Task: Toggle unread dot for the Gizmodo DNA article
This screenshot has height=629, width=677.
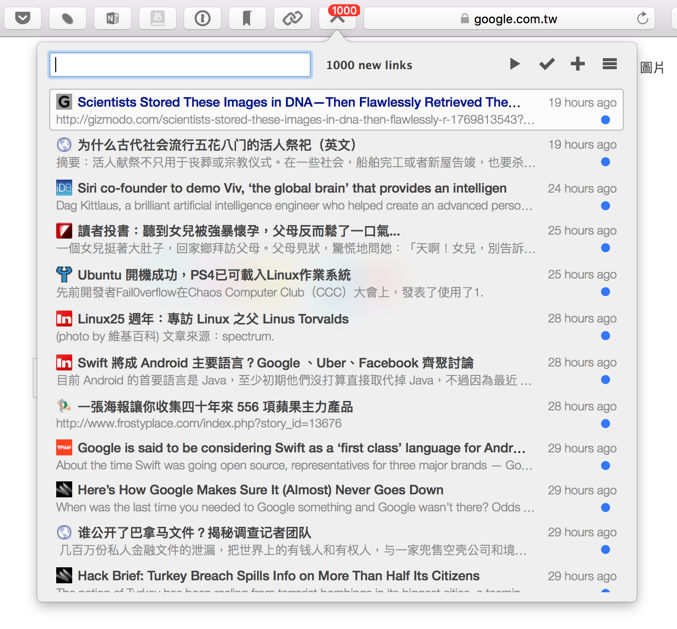Action: (x=605, y=120)
